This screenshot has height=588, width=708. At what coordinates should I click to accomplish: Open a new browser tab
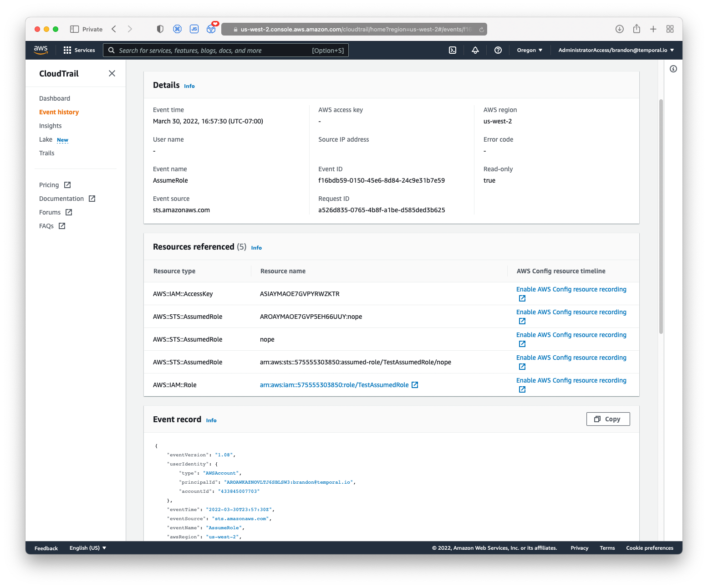tap(653, 29)
